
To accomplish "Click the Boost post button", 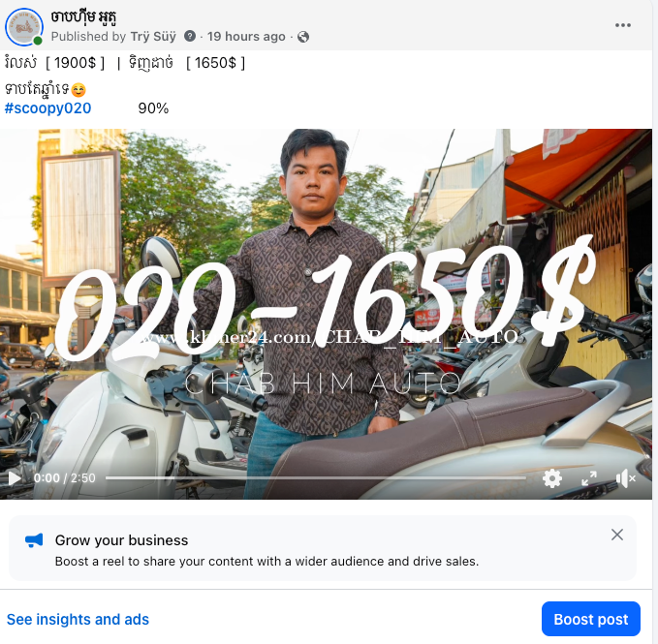I will click(590, 619).
